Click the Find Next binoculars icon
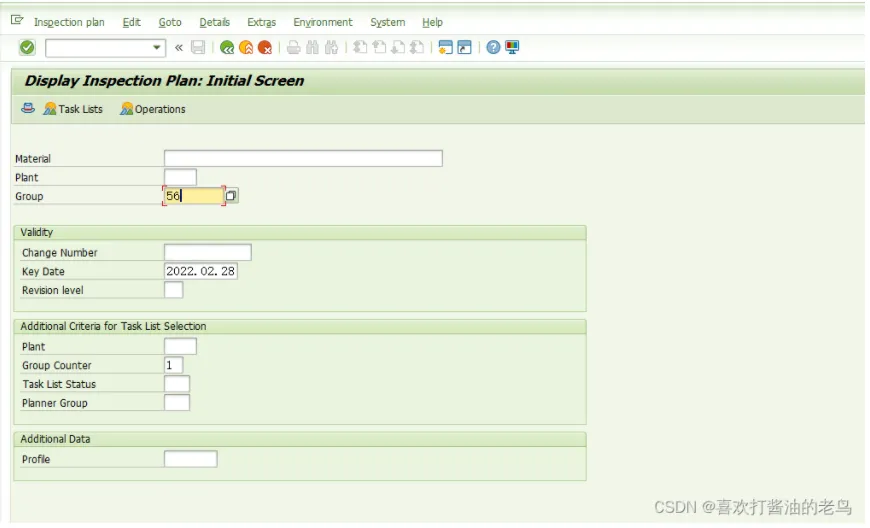The image size is (870, 528). pos(331,48)
